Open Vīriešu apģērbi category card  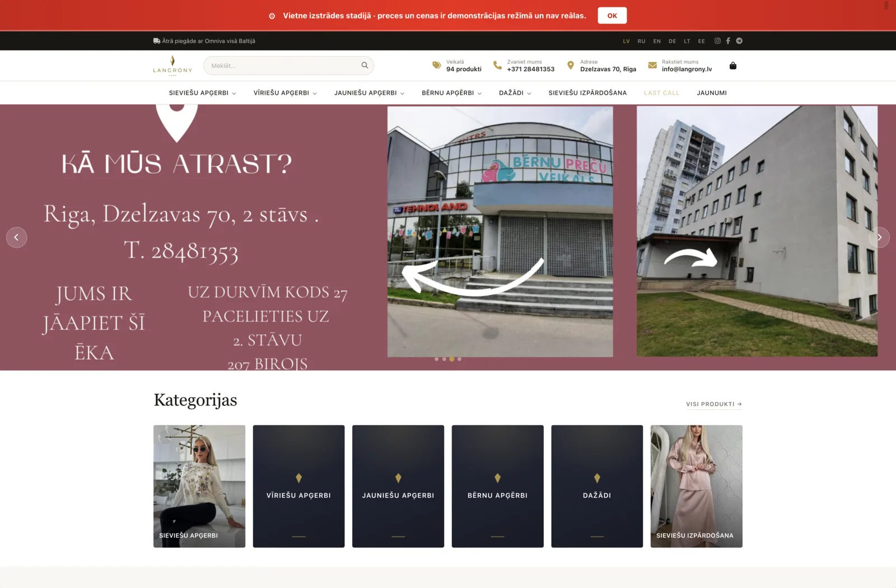click(298, 486)
